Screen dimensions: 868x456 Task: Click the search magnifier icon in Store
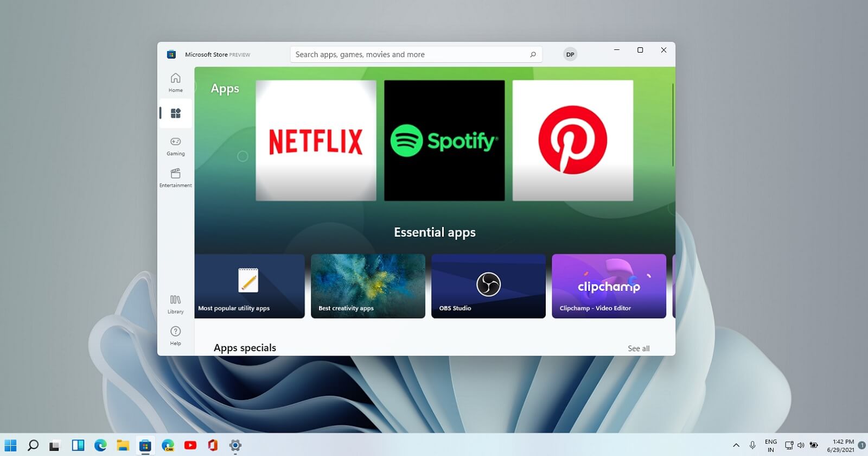point(533,54)
